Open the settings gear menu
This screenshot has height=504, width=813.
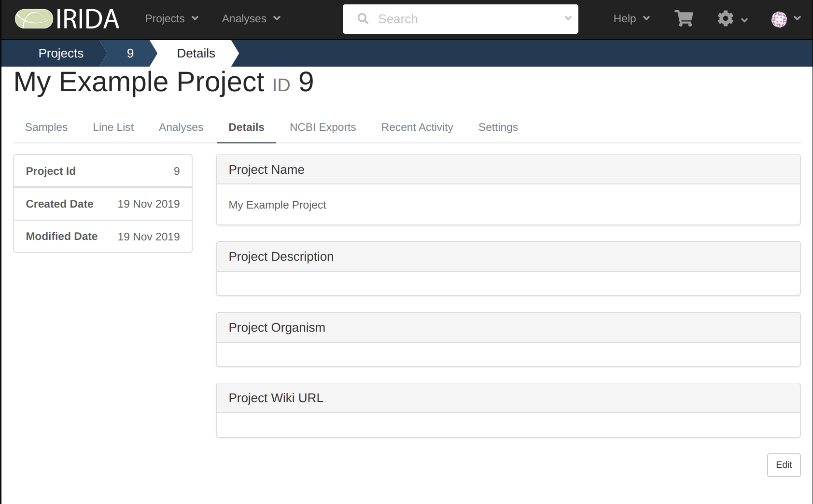725,18
